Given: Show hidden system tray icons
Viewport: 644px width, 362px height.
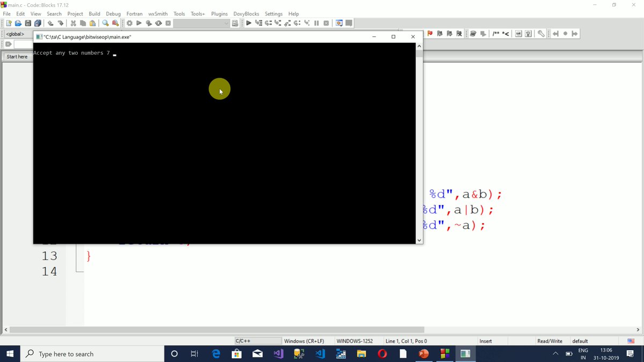Looking at the screenshot, I should [x=555, y=354].
